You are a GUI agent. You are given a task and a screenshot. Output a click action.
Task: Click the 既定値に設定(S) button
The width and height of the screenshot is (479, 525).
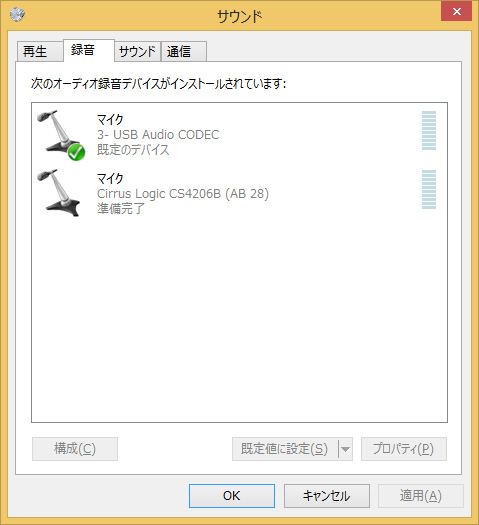tap(285, 449)
